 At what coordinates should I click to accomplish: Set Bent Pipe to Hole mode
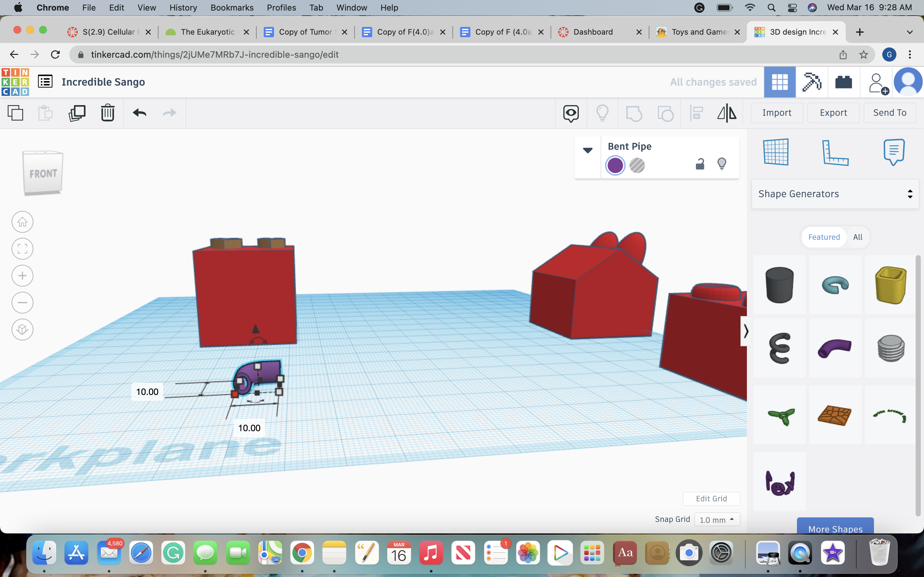coord(637,166)
